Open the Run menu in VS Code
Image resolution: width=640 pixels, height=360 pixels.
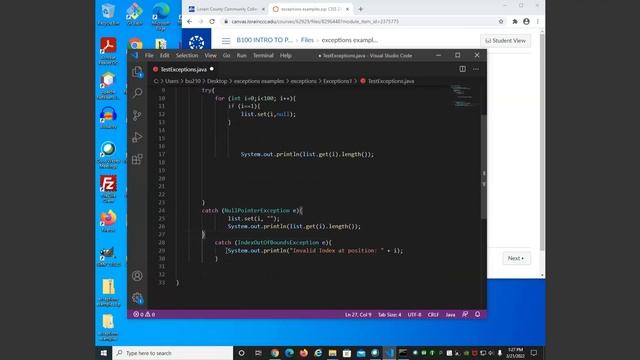click(242, 56)
